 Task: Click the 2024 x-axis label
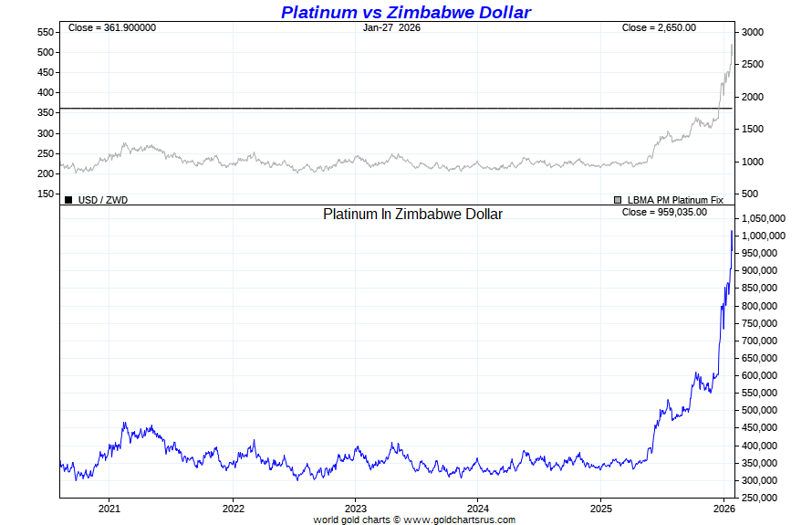(x=478, y=509)
